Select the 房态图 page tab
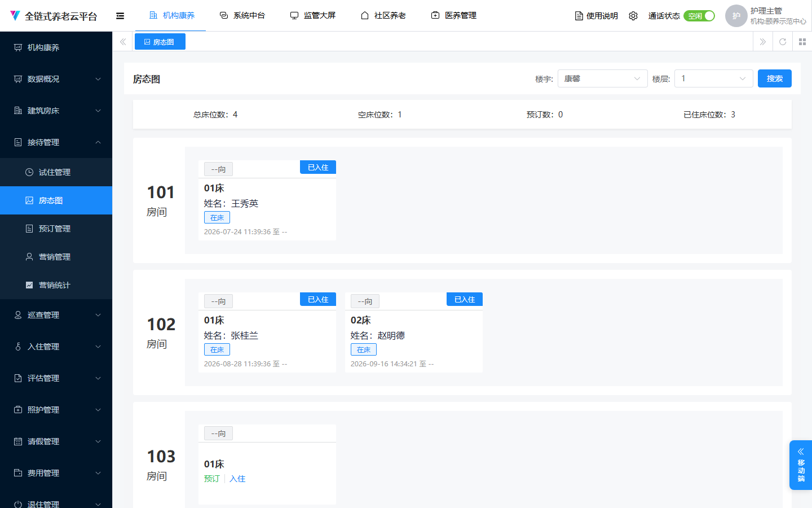This screenshot has height=508, width=812. point(160,42)
